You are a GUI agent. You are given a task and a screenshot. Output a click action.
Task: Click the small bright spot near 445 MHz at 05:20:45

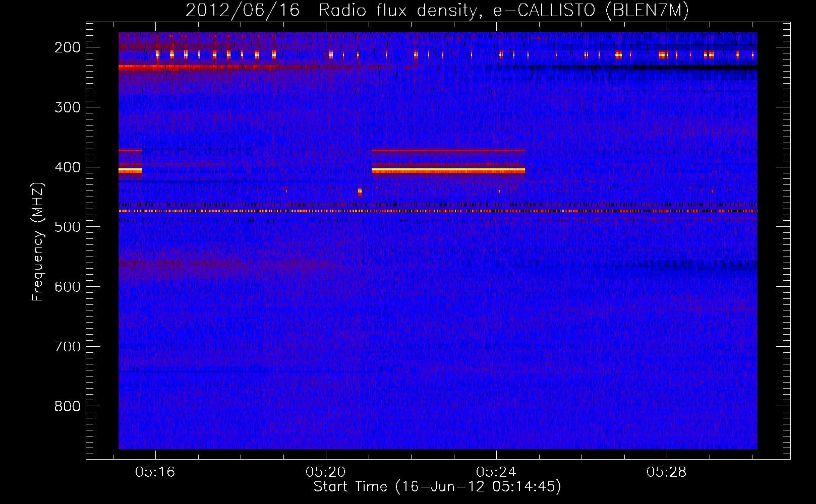coord(360,192)
